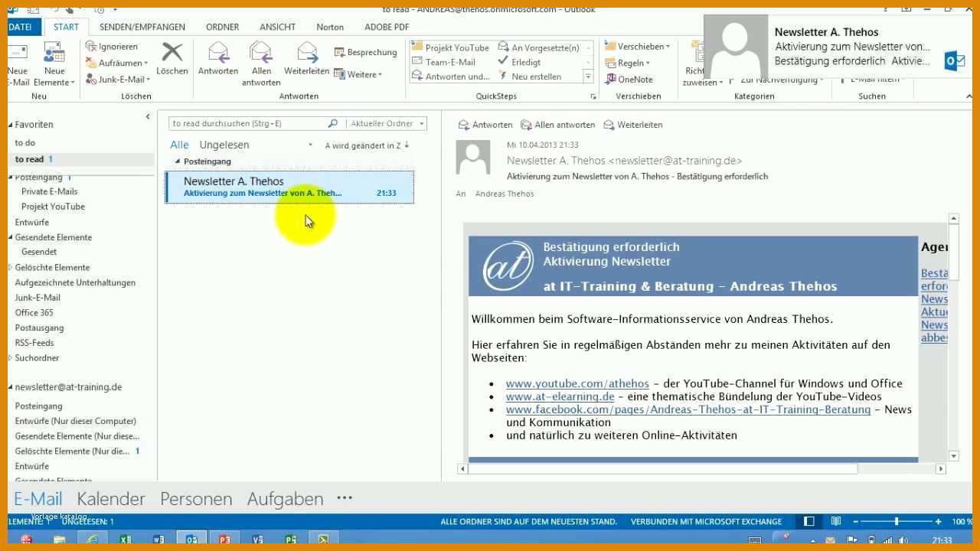The height and width of the screenshot is (551, 980).
Task: Run Team-E-Mail quick step
Action: click(x=444, y=62)
